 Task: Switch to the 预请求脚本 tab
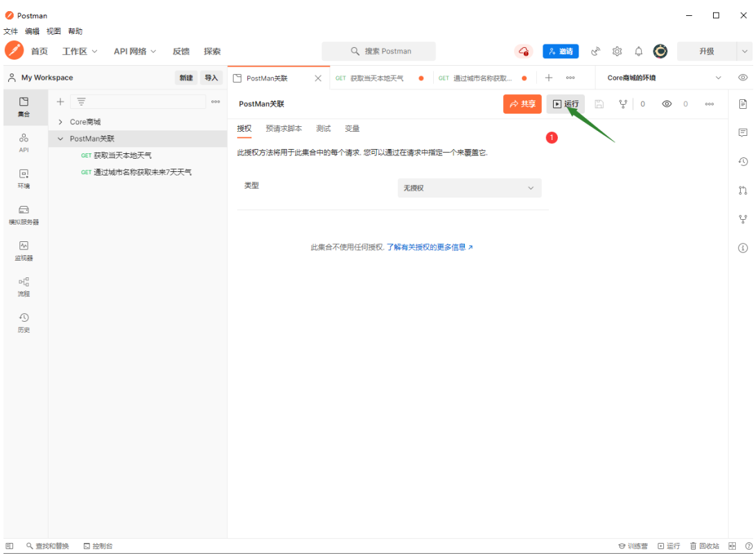pyautogui.click(x=284, y=129)
